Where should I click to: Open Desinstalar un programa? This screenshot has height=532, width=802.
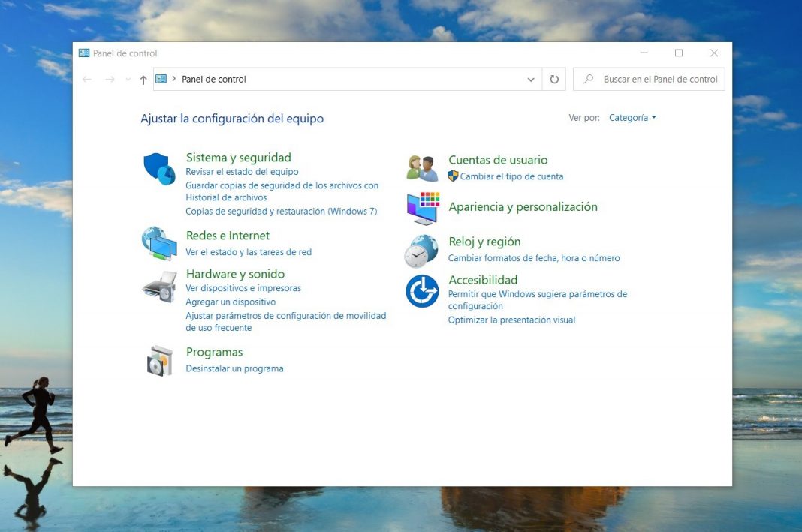(x=235, y=368)
